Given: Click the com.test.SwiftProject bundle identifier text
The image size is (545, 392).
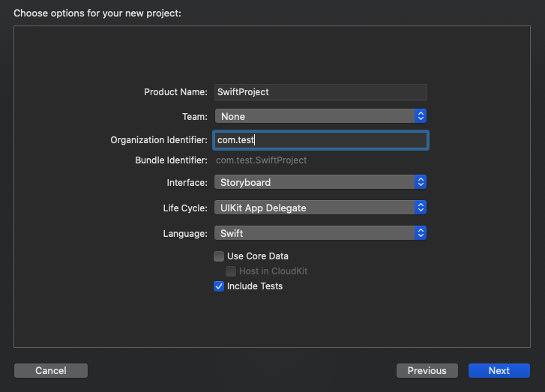Looking at the screenshot, I should tap(261, 160).
